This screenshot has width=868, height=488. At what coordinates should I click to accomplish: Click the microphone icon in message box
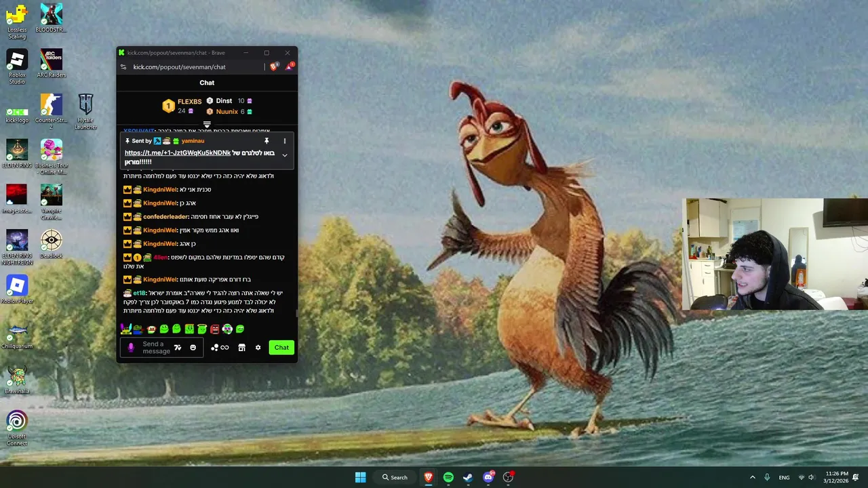click(131, 348)
